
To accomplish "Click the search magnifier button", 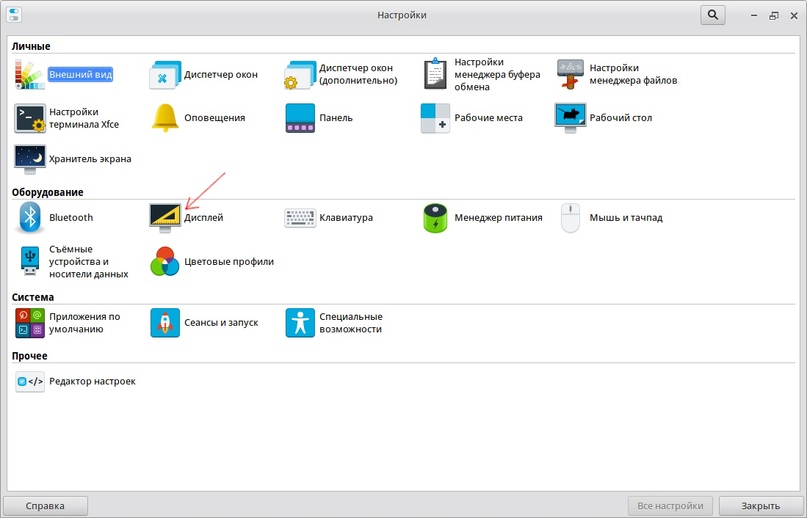I will tap(712, 15).
